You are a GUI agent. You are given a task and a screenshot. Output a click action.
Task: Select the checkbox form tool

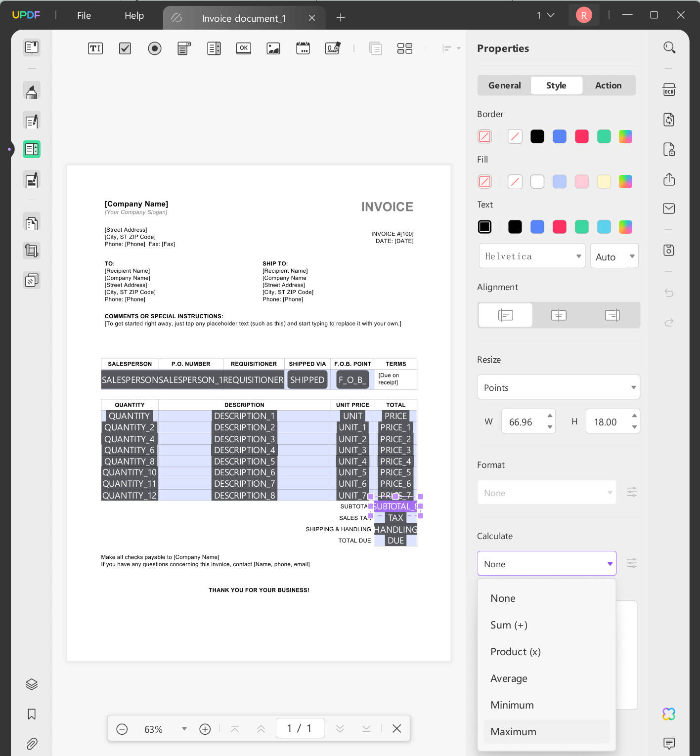click(125, 48)
